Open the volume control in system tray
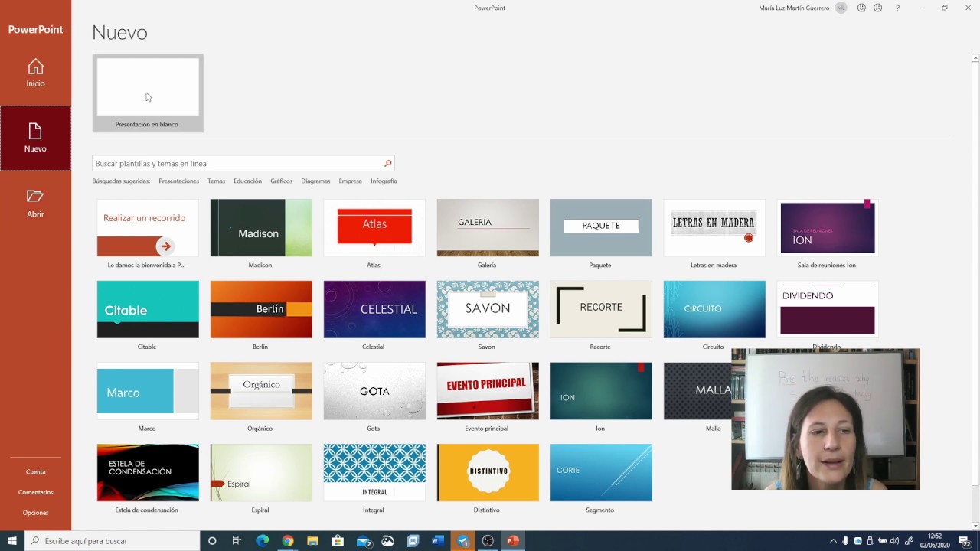Screen dimensions: 980x551 click(894, 541)
